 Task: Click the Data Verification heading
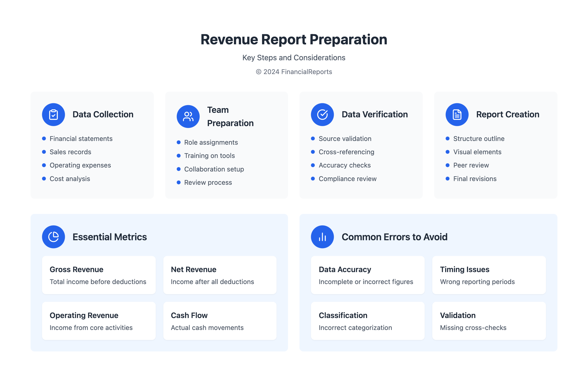click(x=375, y=114)
